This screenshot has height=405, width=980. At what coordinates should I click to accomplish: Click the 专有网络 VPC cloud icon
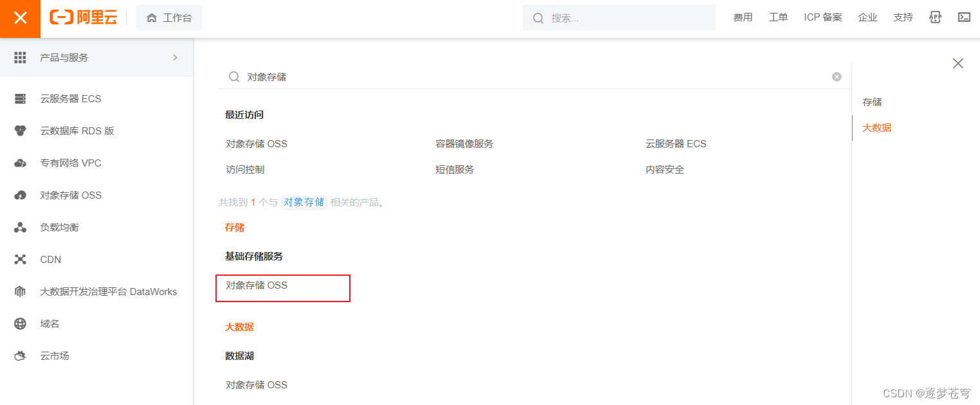tap(20, 163)
